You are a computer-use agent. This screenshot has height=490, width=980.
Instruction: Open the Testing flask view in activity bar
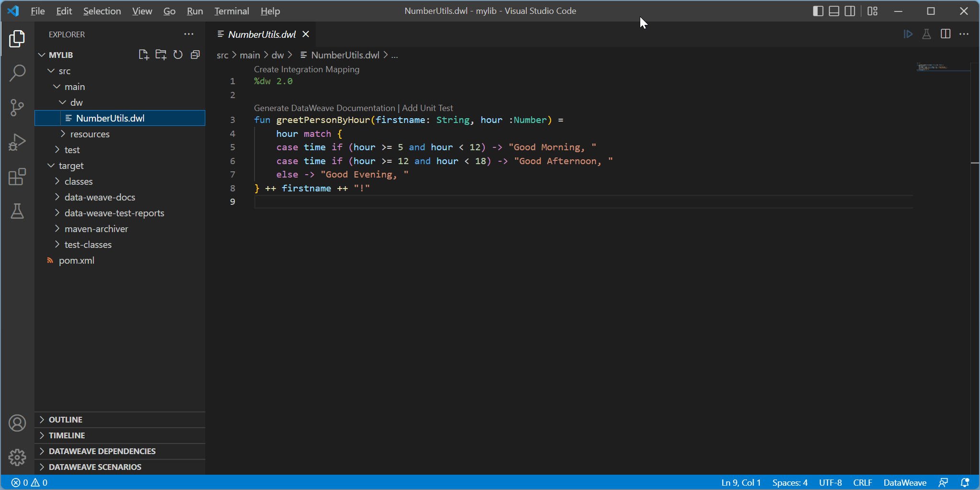coord(17,211)
